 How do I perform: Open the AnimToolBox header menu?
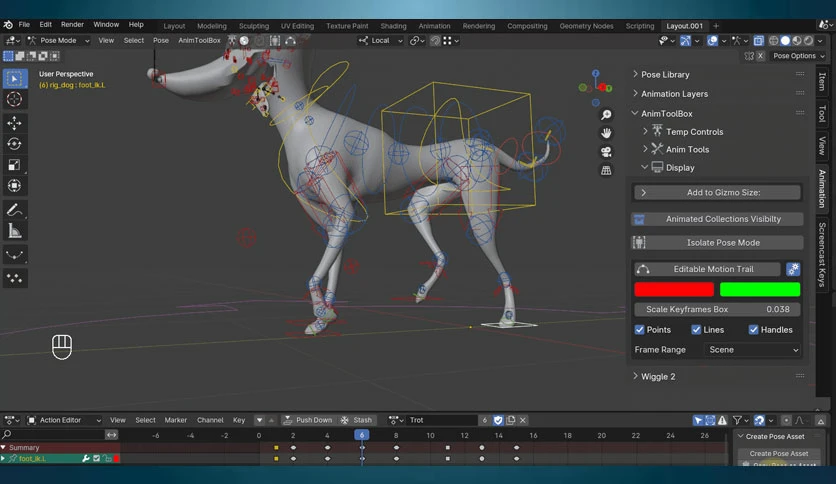pos(199,41)
